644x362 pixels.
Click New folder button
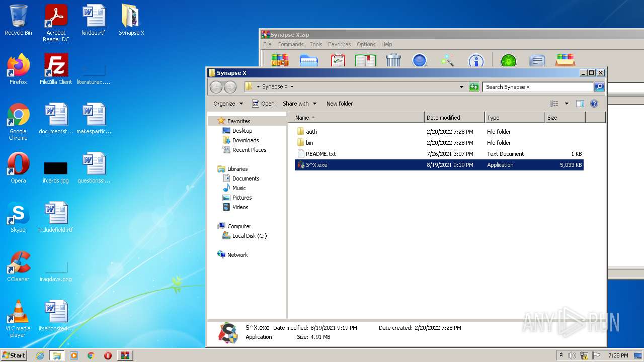(x=340, y=104)
